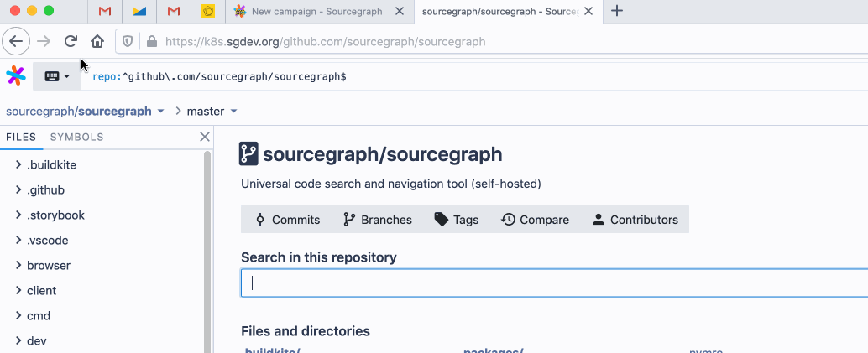Open the keyboard search mode dropdown
The image size is (868, 353).
point(57,76)
